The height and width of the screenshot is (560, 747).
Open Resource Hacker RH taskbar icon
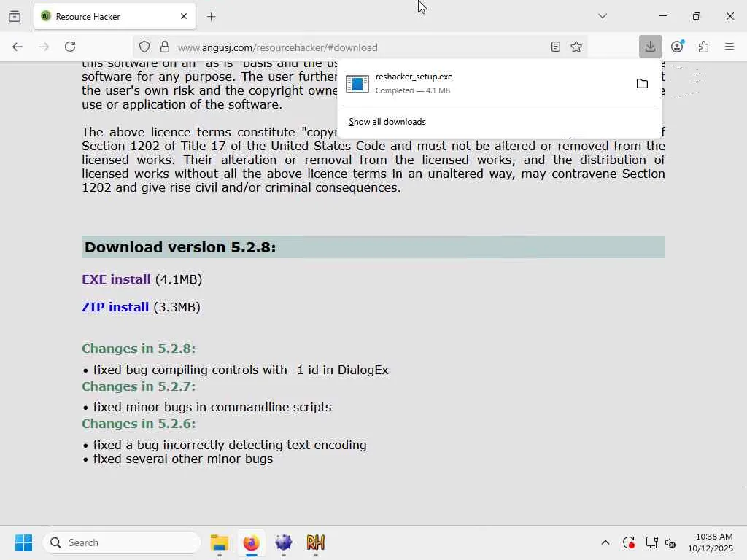click(315, 542)
